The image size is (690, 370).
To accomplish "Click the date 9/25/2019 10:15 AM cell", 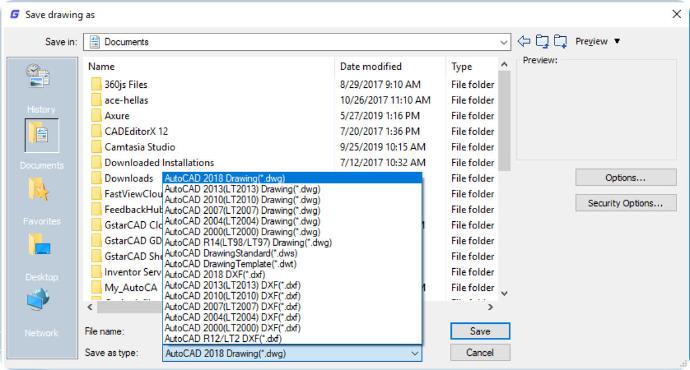I will (383, 147).
